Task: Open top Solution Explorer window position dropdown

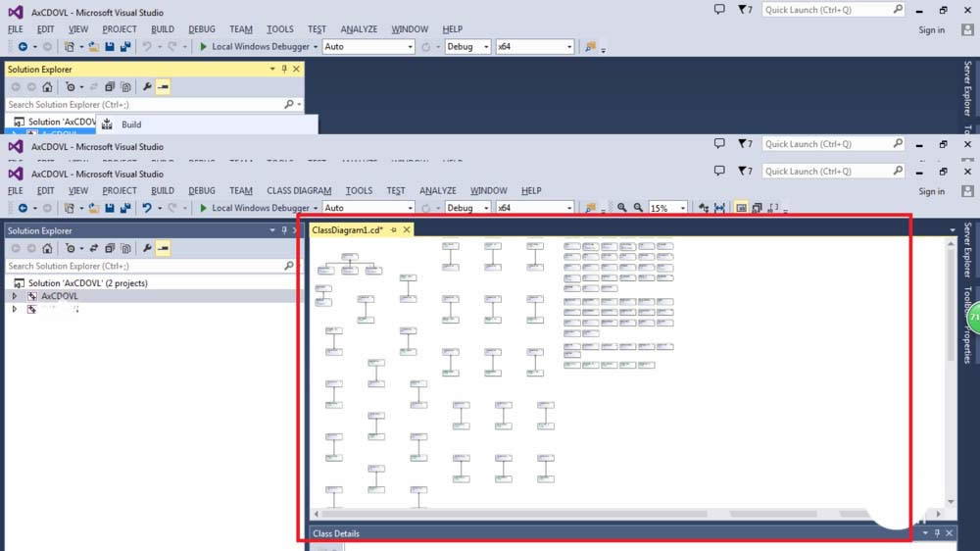Action: coord(272,69)
